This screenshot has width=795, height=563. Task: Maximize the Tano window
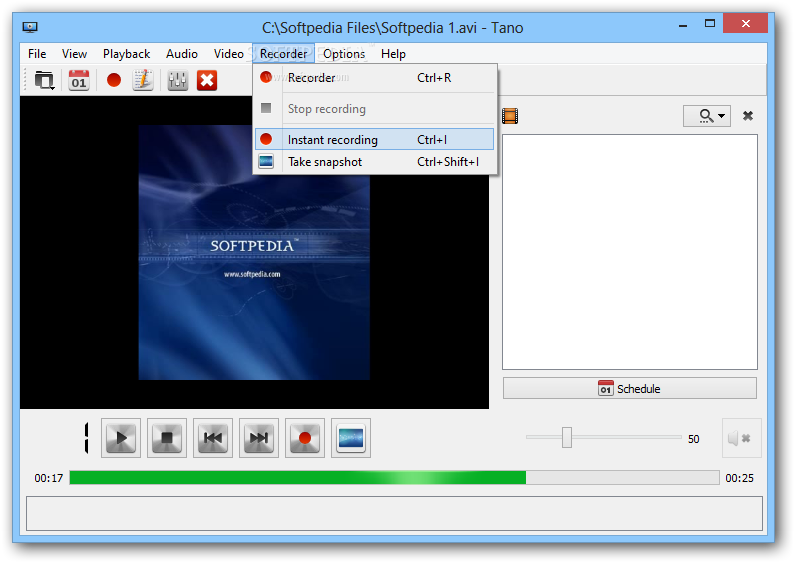[710, 23]
